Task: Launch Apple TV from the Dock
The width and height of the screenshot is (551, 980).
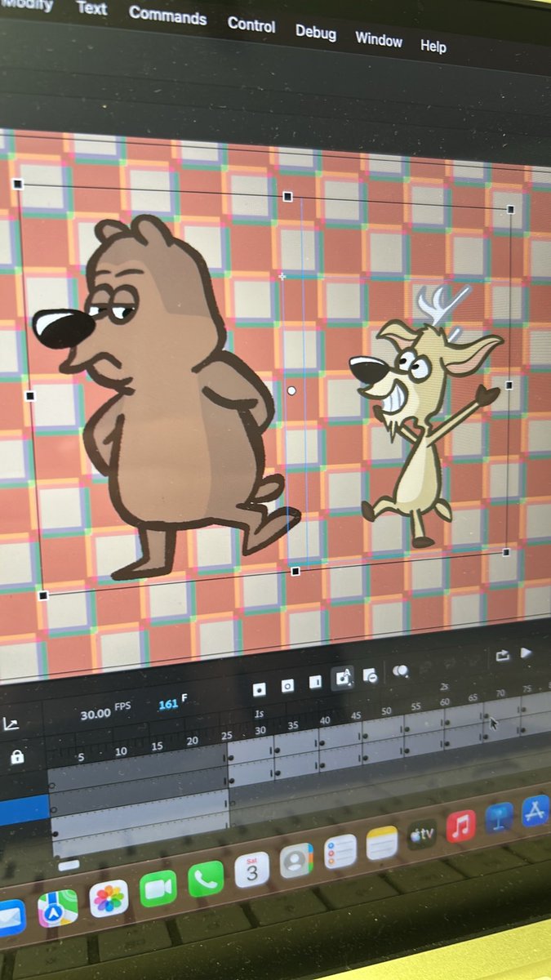Action: click(x=423, y=835)
